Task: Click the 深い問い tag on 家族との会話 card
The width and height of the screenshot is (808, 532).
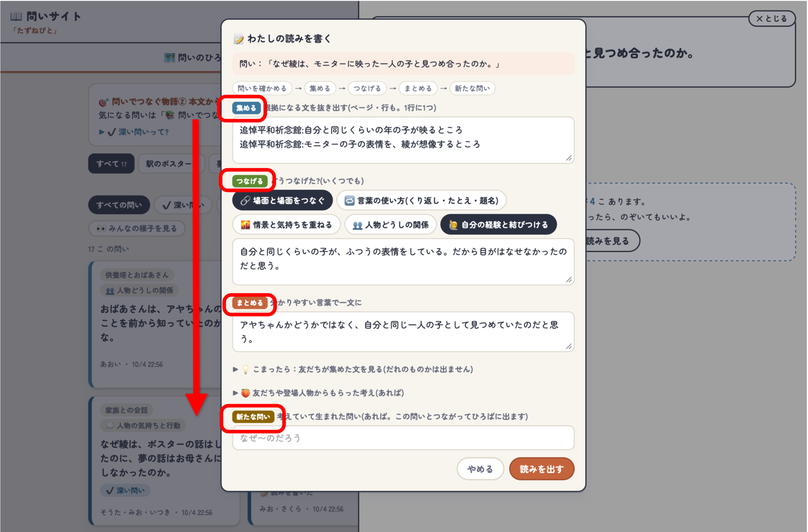Action: pyautogui.click(x=125, y=490)
